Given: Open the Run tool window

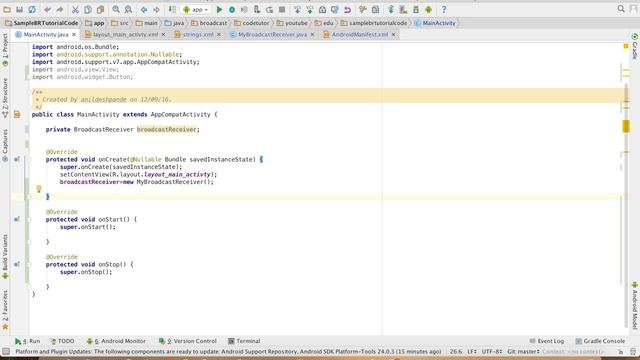Looking at the screenshot, I should point(27,341).
